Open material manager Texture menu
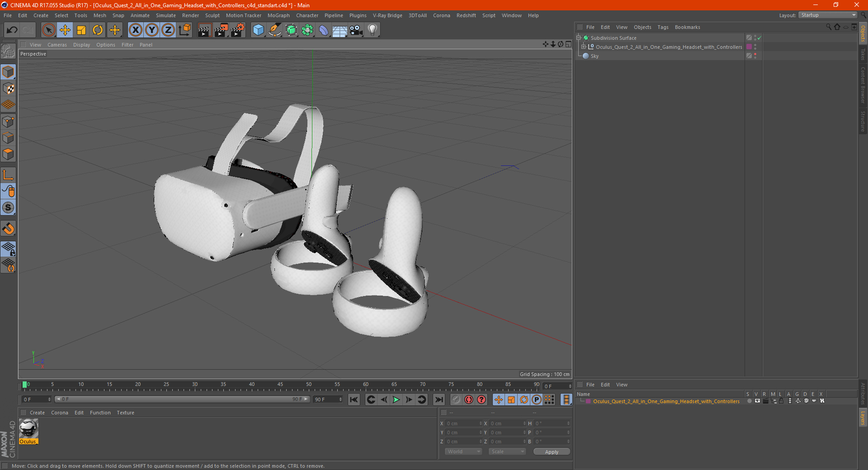 pyautogui.click(x=125, y=413)
